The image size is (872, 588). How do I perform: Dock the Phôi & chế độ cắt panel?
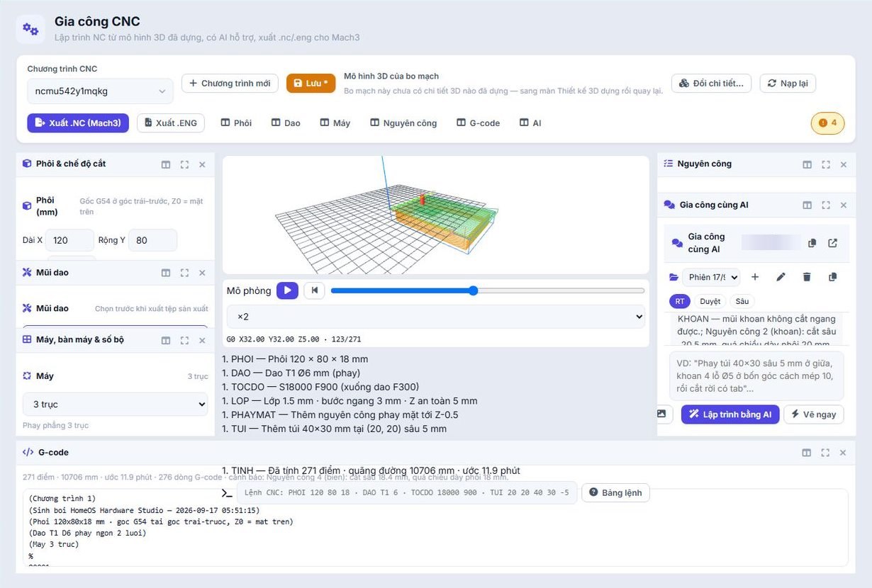(x=166, y=164)
